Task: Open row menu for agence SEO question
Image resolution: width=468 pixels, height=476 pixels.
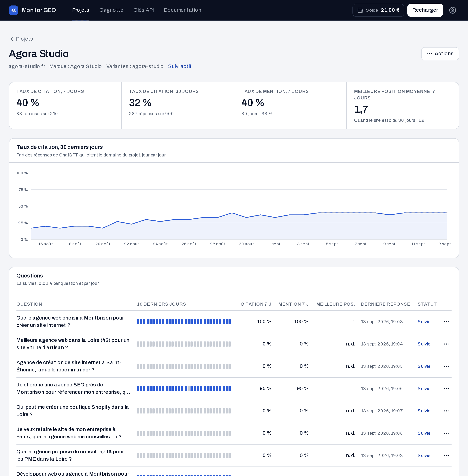Action: point(446,388)
